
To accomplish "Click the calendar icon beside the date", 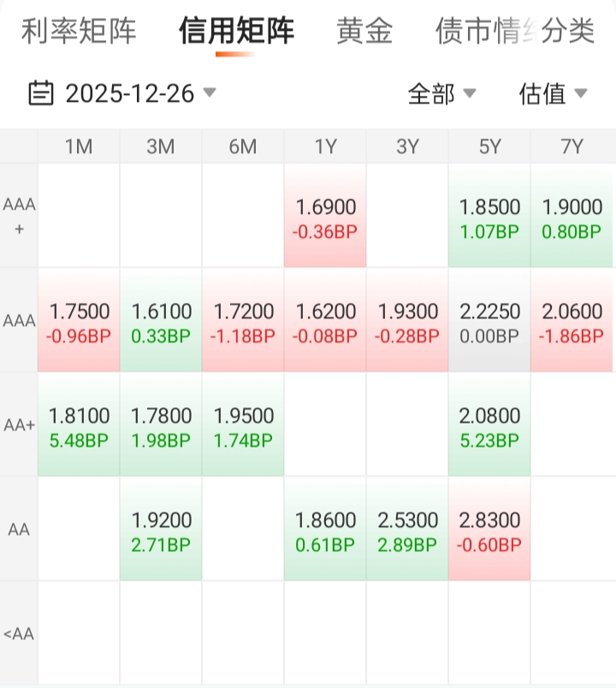I will click(x=41, y=92).
